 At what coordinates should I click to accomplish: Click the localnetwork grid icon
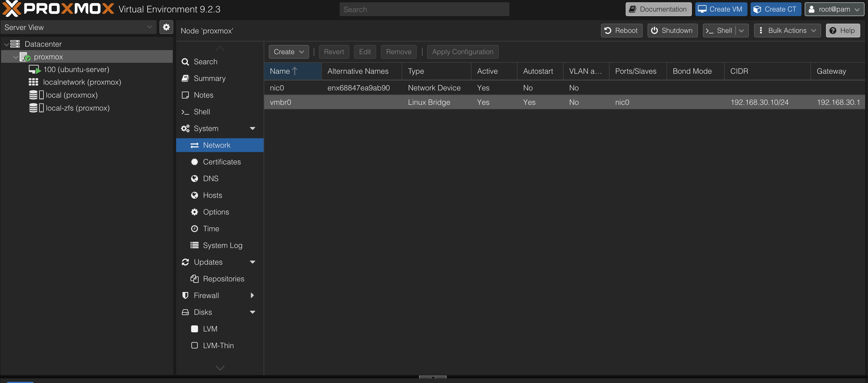[33, 82]
